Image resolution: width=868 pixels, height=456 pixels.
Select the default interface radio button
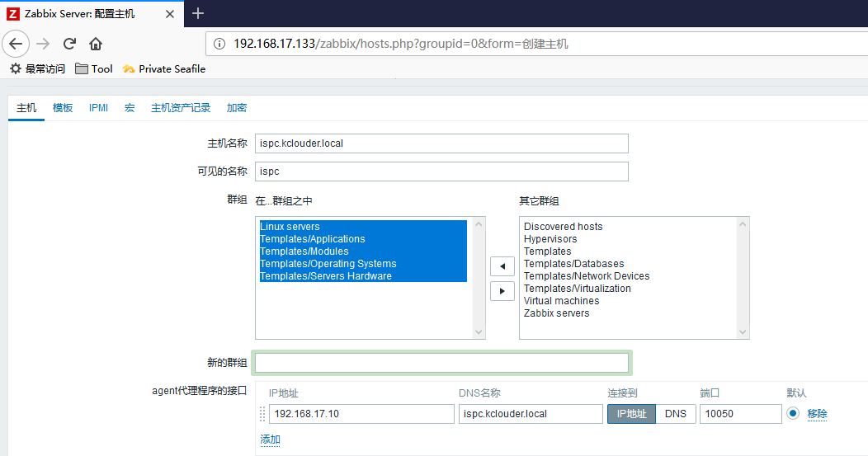point(793,413)
